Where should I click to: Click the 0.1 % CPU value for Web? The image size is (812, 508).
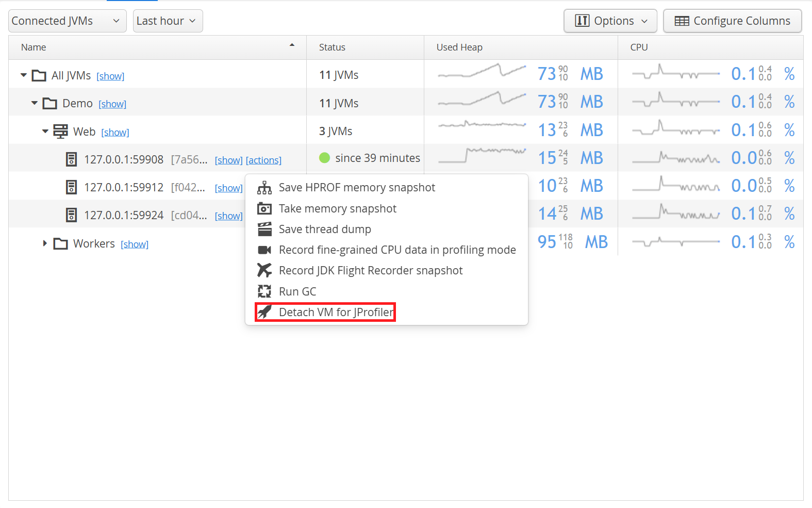pos(763,130)
